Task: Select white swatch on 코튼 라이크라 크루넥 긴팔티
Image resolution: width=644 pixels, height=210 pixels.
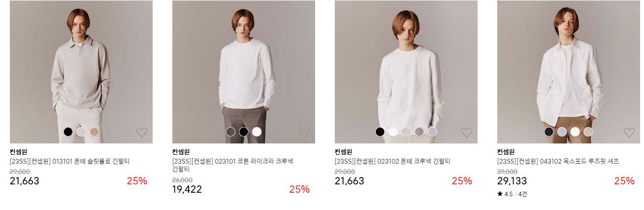Action: click(x=257, y=132)
